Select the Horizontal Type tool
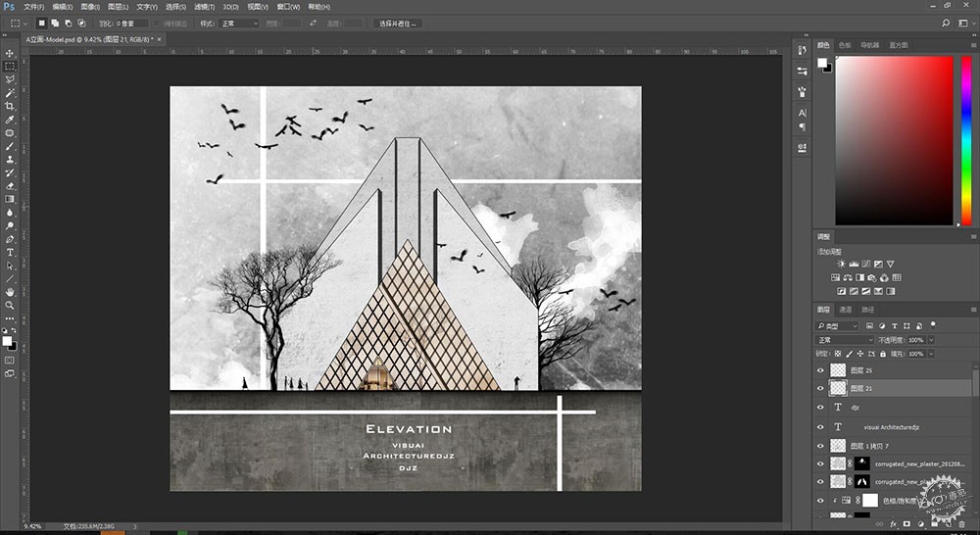Viewport: 980px width, 535px height. point(10,253)
